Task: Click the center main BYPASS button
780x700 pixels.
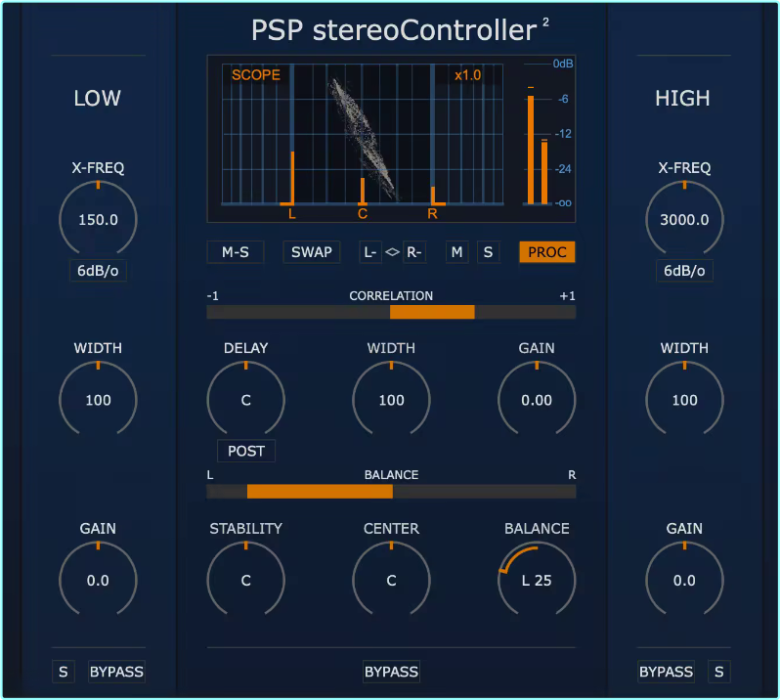Action: 391,672
